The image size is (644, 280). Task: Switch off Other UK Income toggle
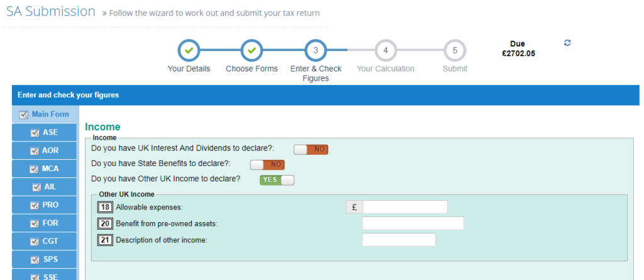277,180
